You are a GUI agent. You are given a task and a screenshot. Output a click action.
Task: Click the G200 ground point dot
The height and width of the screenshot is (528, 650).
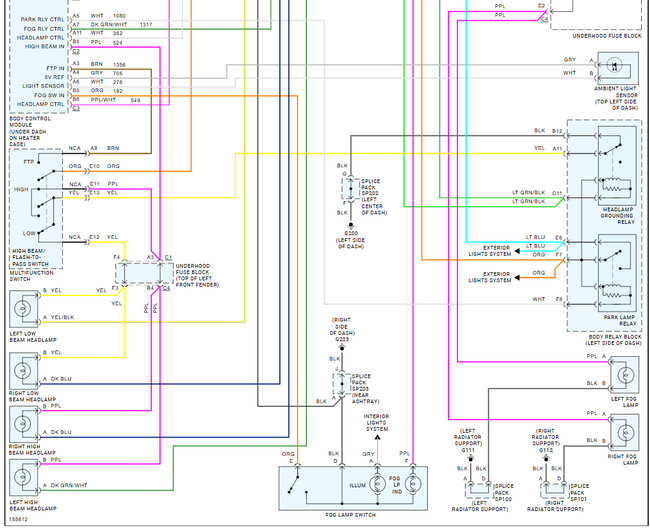point(351,225)
